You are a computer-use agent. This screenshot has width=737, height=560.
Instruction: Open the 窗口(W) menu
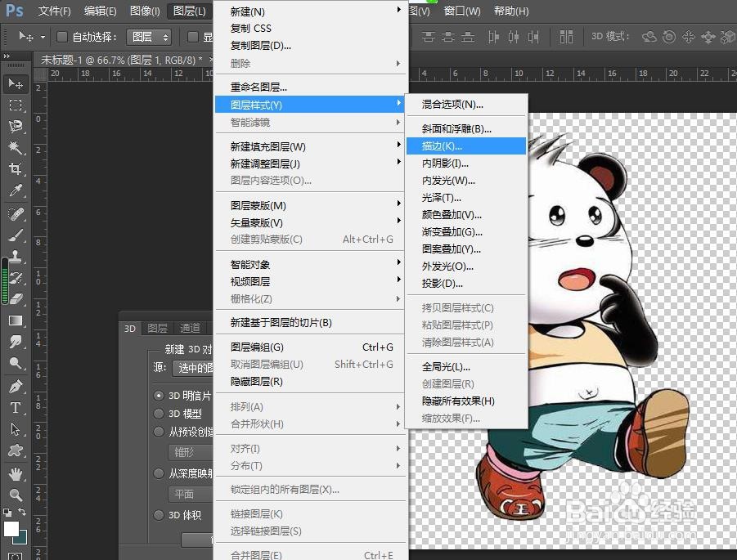462,11
